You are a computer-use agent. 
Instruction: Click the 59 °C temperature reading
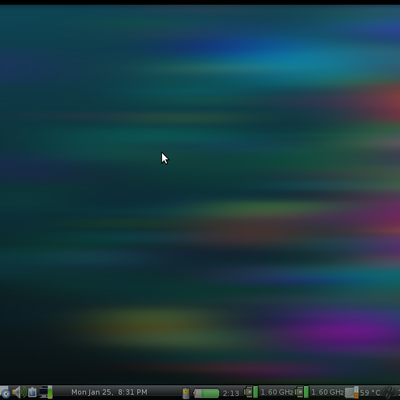pos(370,393)
